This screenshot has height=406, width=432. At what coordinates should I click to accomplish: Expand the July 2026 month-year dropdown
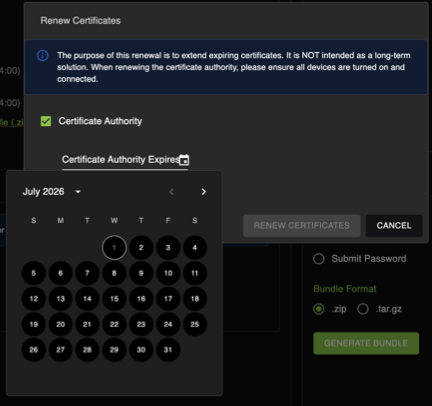tap(52, 192)
